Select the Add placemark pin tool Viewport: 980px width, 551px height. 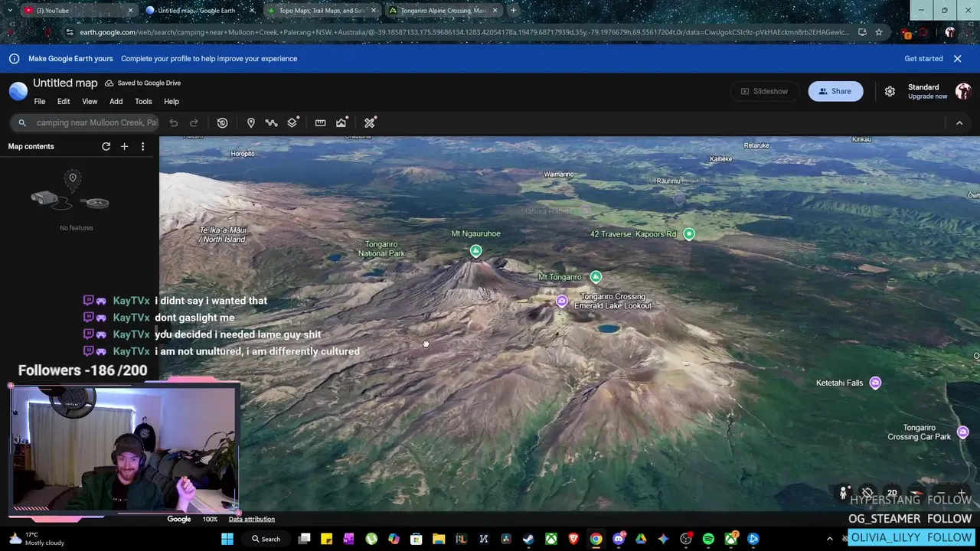[250, 122]
